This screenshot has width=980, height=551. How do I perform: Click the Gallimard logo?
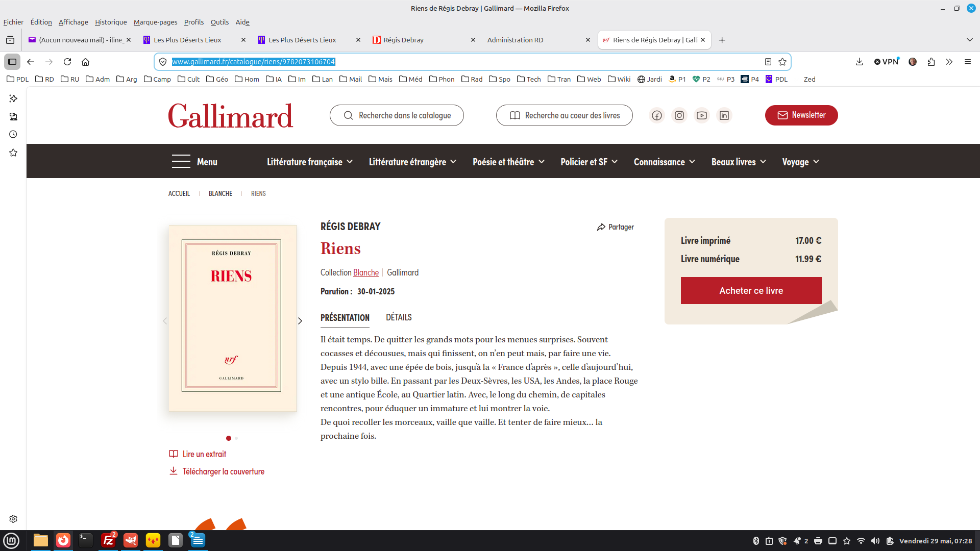231,116
